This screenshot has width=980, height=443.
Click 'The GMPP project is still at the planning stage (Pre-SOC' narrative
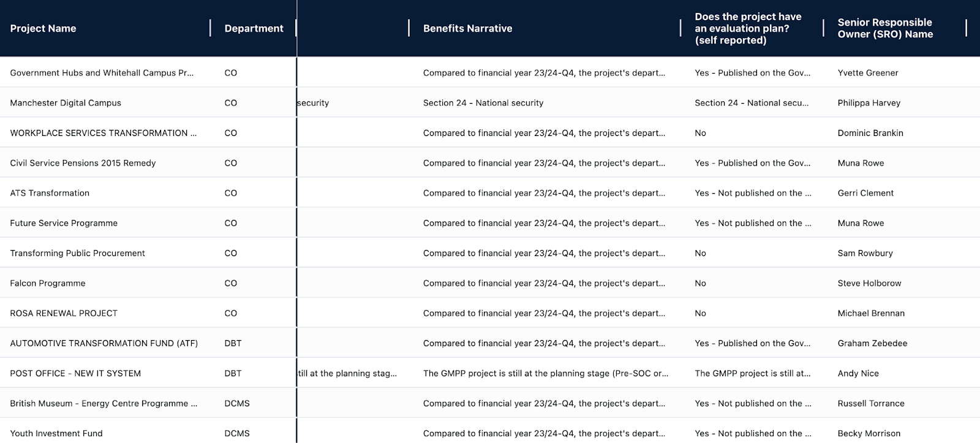coord(546,373)
